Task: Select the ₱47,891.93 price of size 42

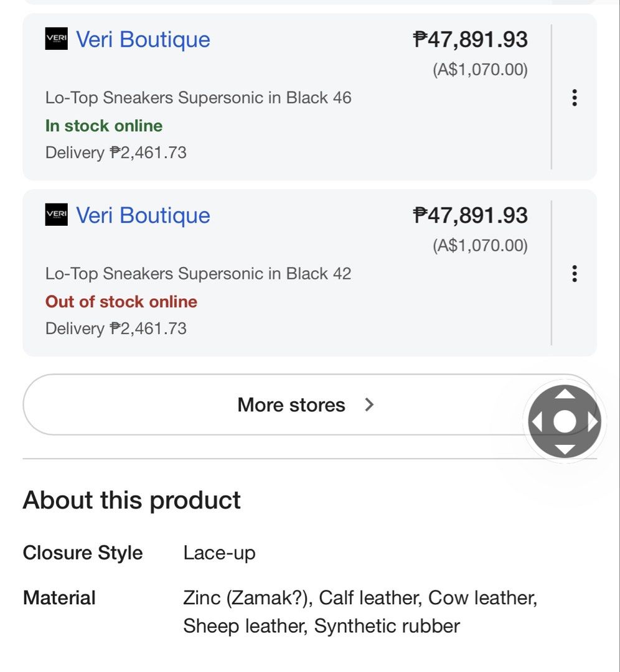Action: pos(471,215)
